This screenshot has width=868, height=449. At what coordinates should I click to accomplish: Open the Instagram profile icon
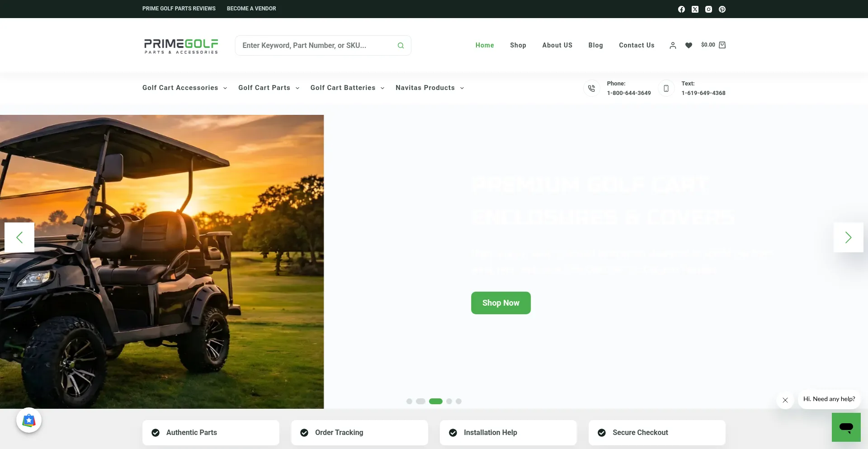[x=708, y=9]
